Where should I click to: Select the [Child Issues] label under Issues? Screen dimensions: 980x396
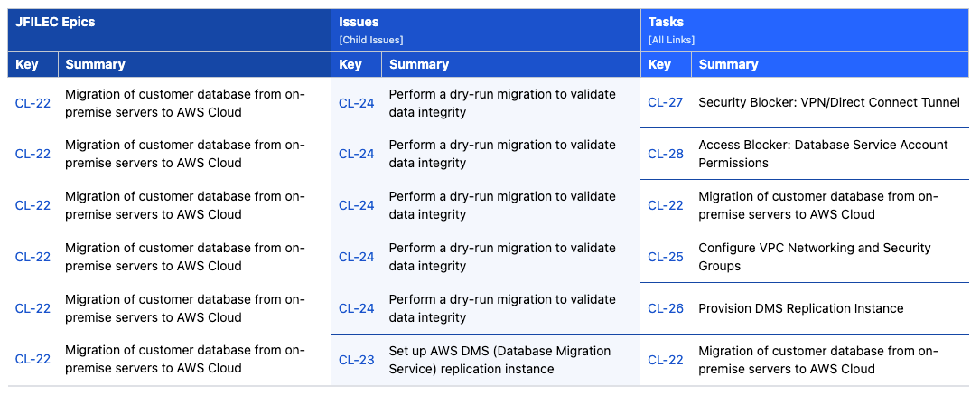point(370,40)
